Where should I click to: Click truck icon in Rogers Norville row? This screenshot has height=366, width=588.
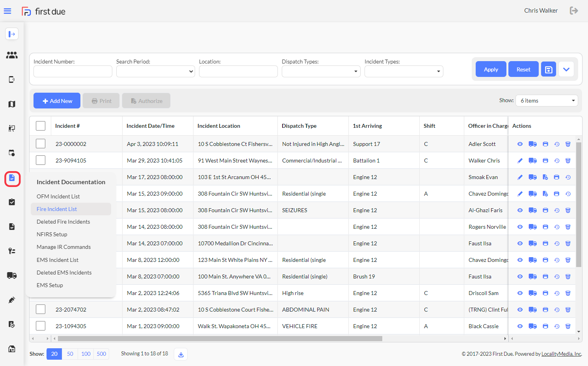532,227
